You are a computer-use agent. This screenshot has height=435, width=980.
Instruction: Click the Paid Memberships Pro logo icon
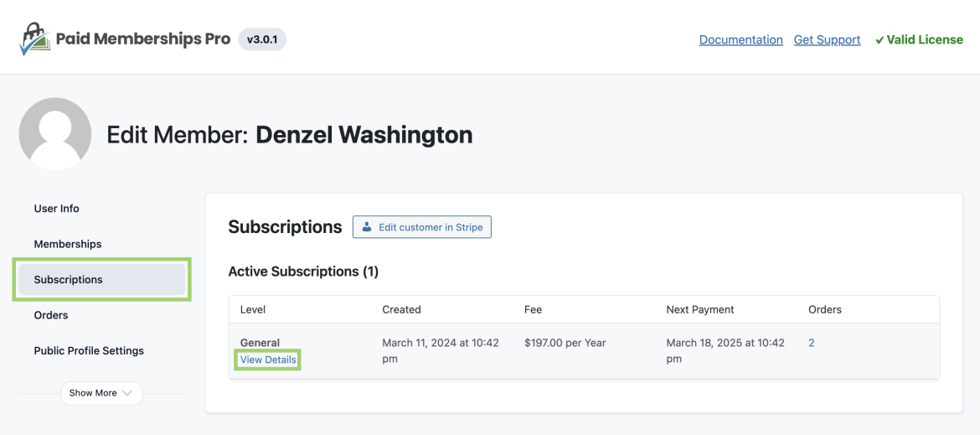[34, 39]
